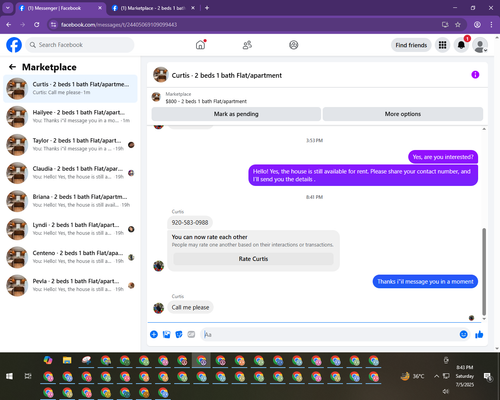Image resolution: width=500 pixels, height=400 pixels.
Task: Click the weather 36°C widget
Action: coord(413,376)
